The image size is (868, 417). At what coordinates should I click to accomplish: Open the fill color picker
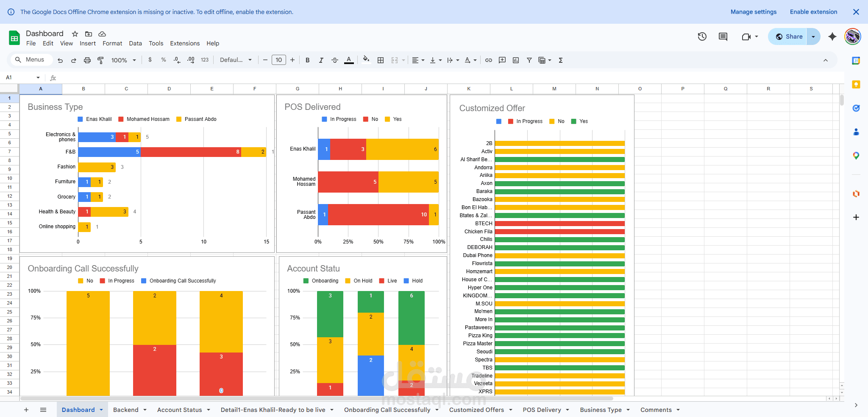(x=366, y=60)
